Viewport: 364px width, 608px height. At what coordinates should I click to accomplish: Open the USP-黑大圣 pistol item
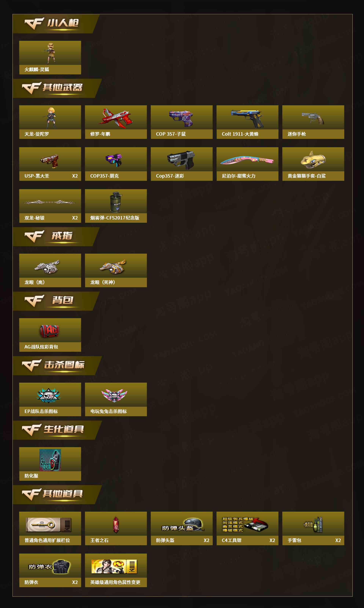pos(50,164)
